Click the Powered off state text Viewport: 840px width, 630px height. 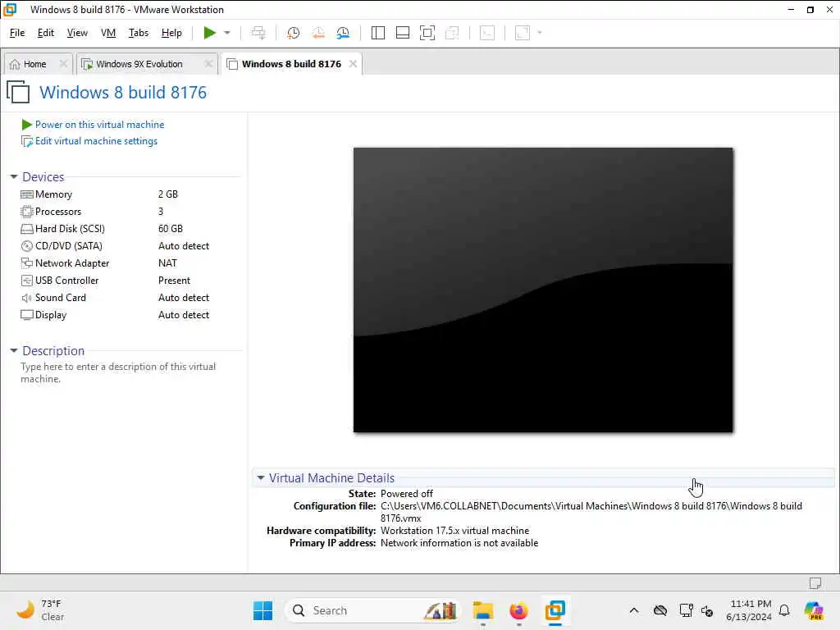pos(407,493)
